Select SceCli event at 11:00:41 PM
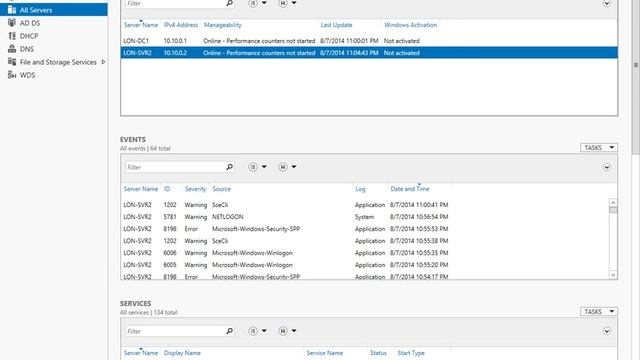This screenshot has width=640, height=360. coord(364,205)
